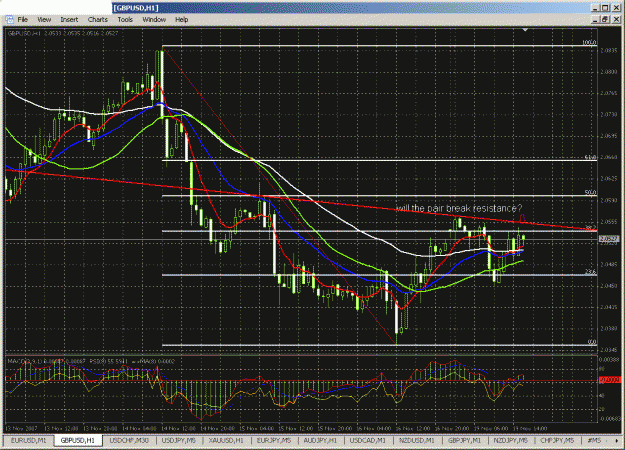The image size is (625, 450).
Task: Open the CHFJPY,M5 chart tab
Action: coord(557,440)
